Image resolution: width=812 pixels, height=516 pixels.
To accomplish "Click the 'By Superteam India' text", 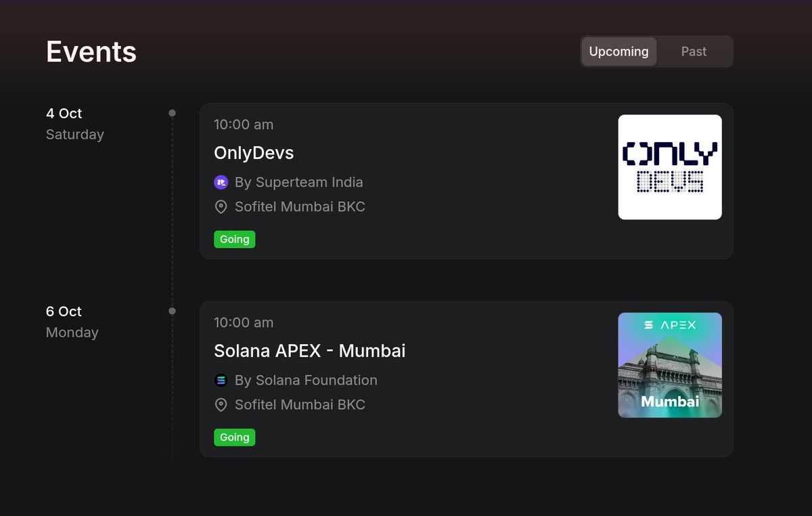I will (x=299, y=182).
